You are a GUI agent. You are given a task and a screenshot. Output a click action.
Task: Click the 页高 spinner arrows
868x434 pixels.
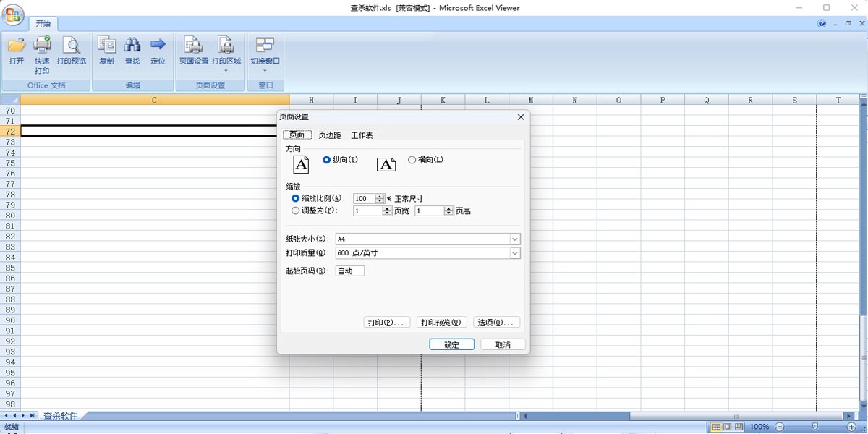[448, 210]
